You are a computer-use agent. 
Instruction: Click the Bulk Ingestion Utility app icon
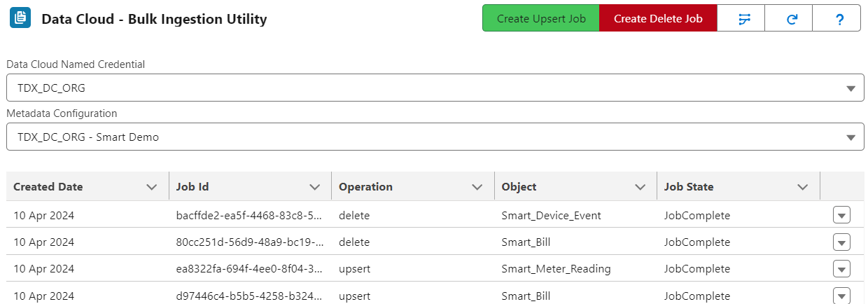point(20,18)
